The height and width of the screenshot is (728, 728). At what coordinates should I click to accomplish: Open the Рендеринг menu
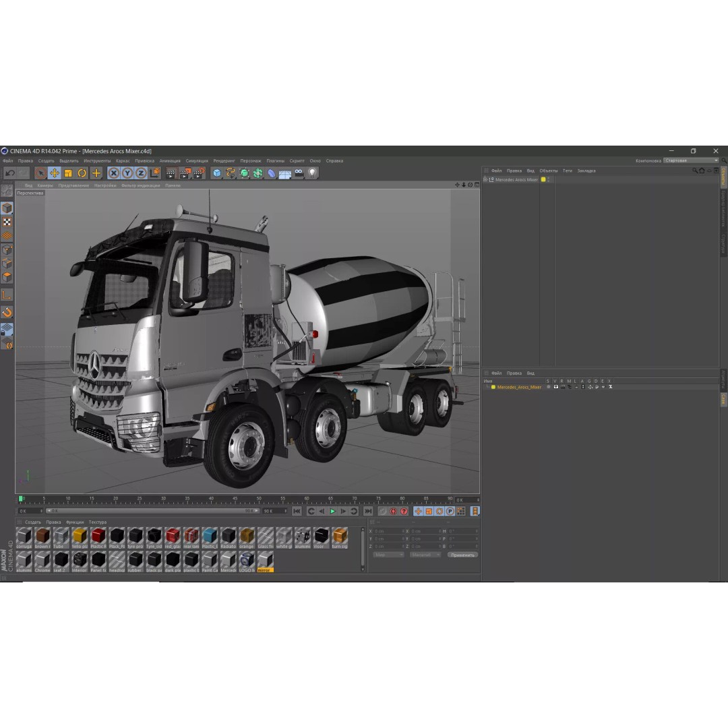pos(224,161)
